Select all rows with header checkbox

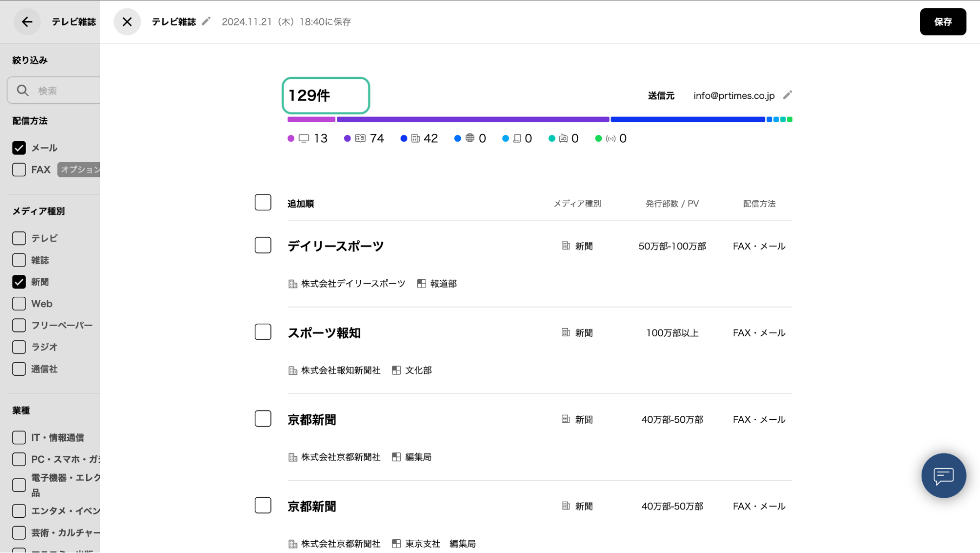263,202
